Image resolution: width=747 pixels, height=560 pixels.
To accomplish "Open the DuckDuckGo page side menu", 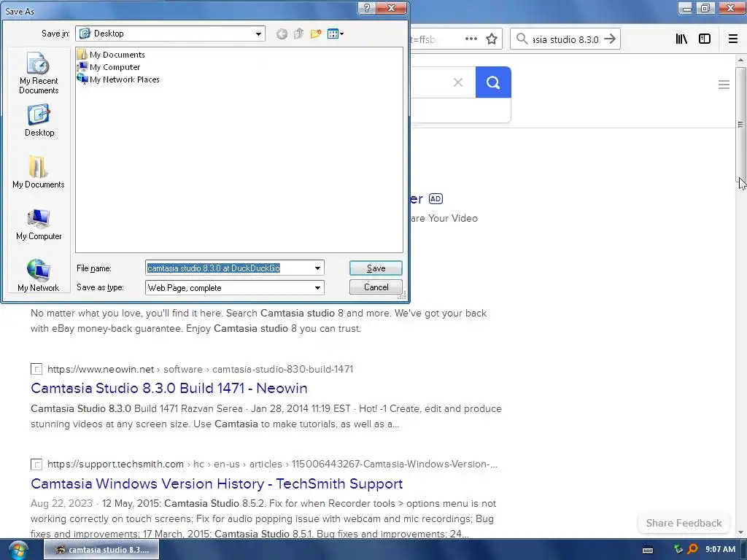I will (724, 85).
